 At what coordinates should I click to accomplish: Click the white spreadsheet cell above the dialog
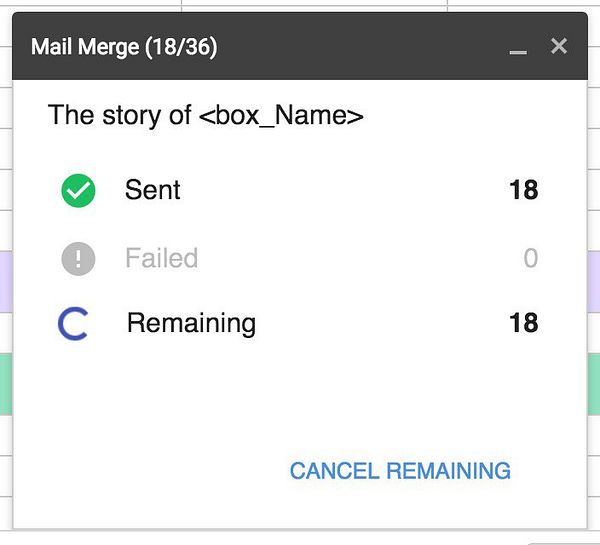point(300,5)
